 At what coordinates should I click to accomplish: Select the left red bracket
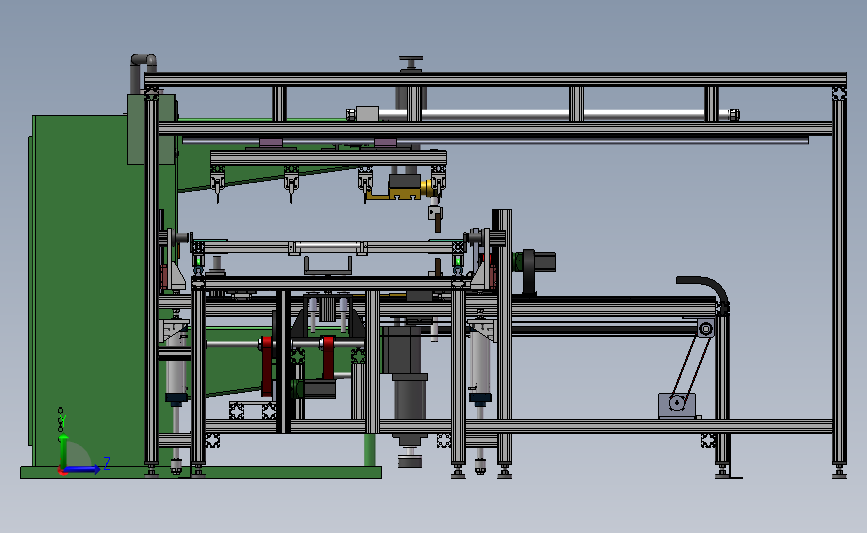267,365
